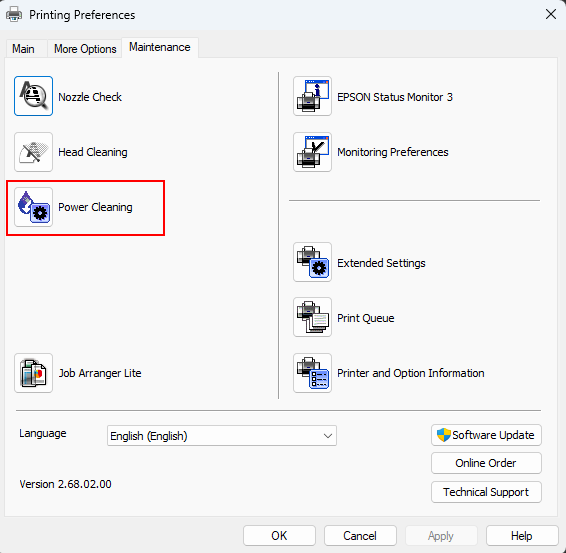Screen dimensions: 566x553
Task: Open the Job Arranger Lite icon
Action: pyautogui.click(x=34, y=373)
